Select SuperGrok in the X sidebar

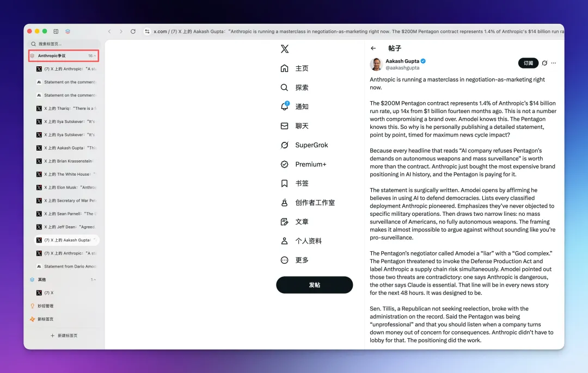click(x=311, y=145)
